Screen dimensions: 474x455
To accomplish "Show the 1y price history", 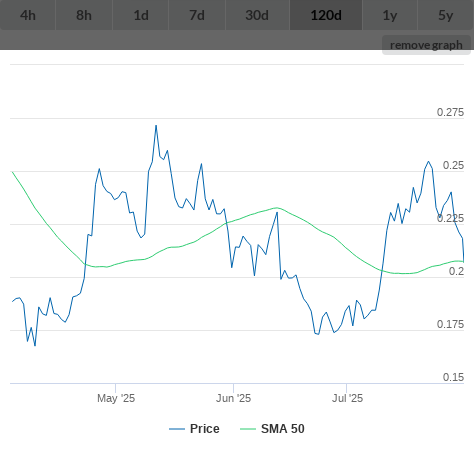I will pos(390,15).
